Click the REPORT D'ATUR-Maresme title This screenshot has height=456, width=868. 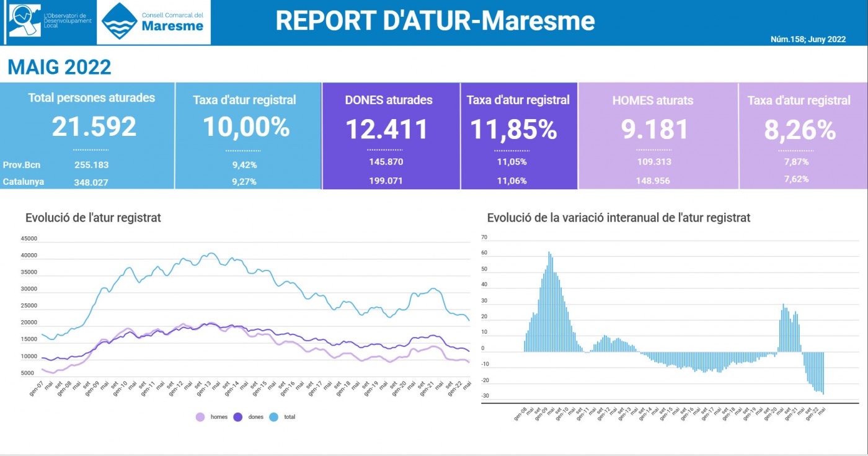pyautogui.click(x=435, y=20)
